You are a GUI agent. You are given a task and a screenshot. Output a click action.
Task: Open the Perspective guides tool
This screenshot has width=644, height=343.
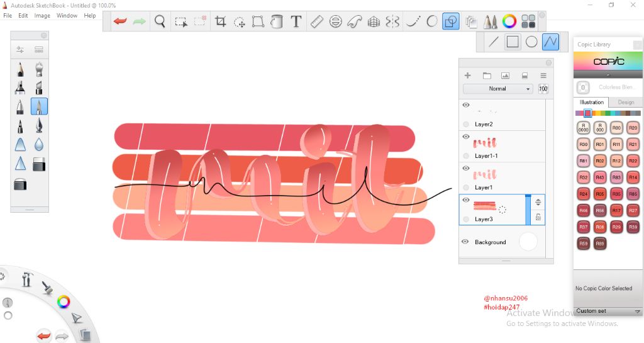pos(374,21)
